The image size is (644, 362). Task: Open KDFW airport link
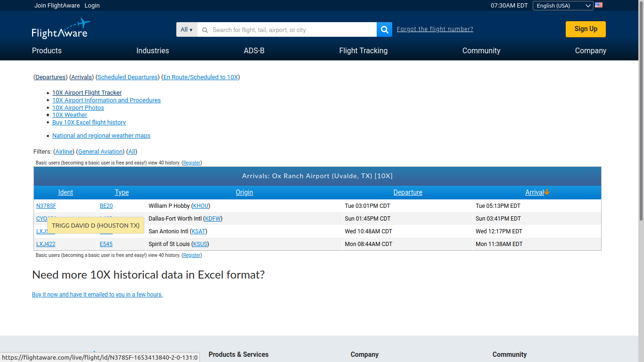point(213,219)
